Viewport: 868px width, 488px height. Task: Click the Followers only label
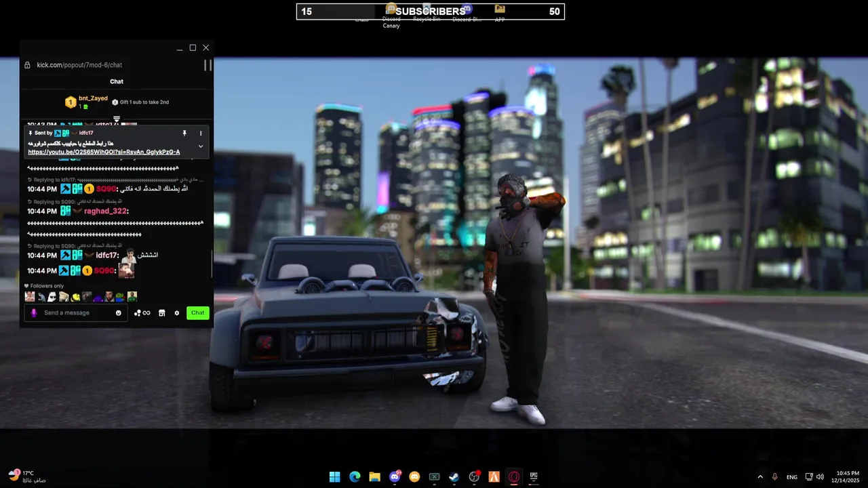pos(47,286)
